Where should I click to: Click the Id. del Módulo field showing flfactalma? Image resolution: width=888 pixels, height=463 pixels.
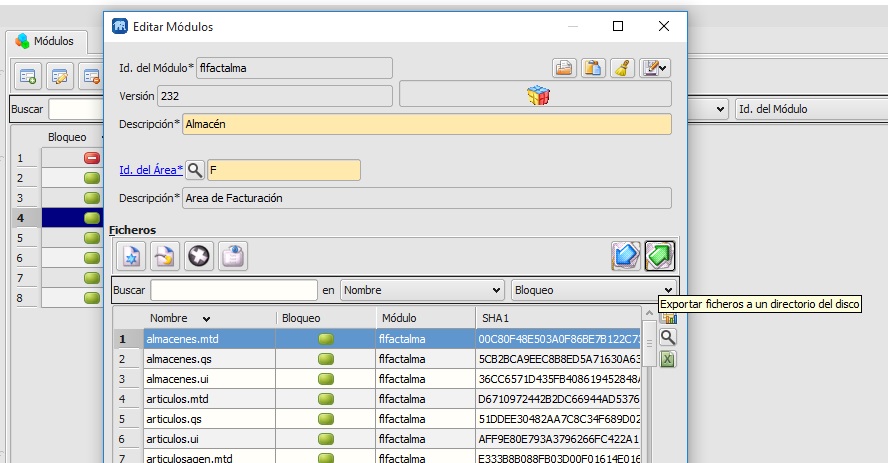(294, 68)
